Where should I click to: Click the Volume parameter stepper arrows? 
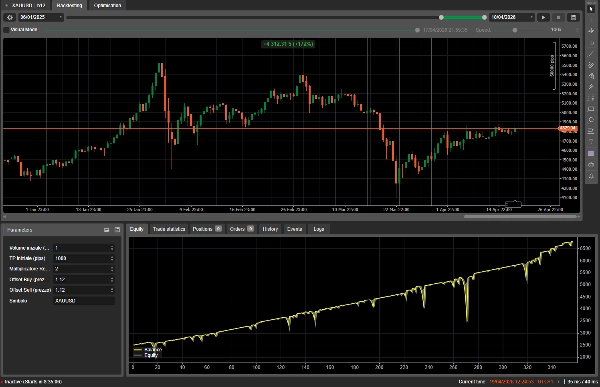click(x=112, y=248)
